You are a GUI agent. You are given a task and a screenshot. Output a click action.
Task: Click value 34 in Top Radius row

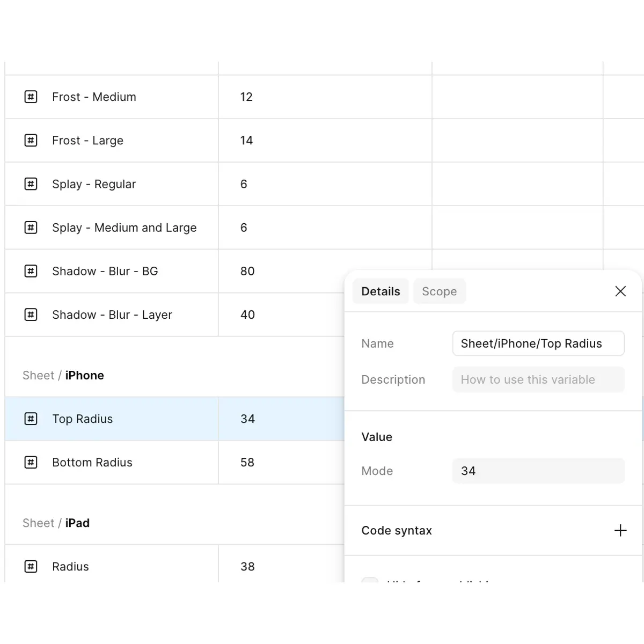coord(247,419)
